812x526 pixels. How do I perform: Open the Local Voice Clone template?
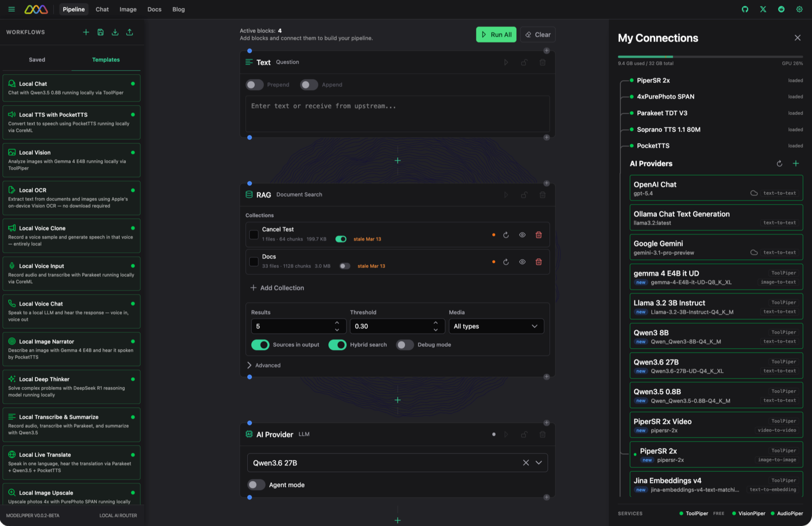pyautogui.click(x=71, y=236)
